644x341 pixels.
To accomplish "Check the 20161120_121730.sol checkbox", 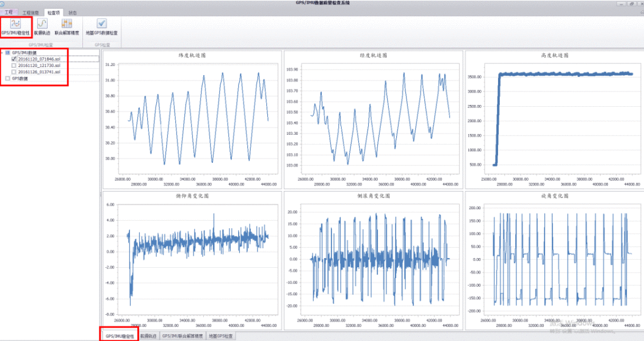I will pyautogui.click(x=13, y=66).
